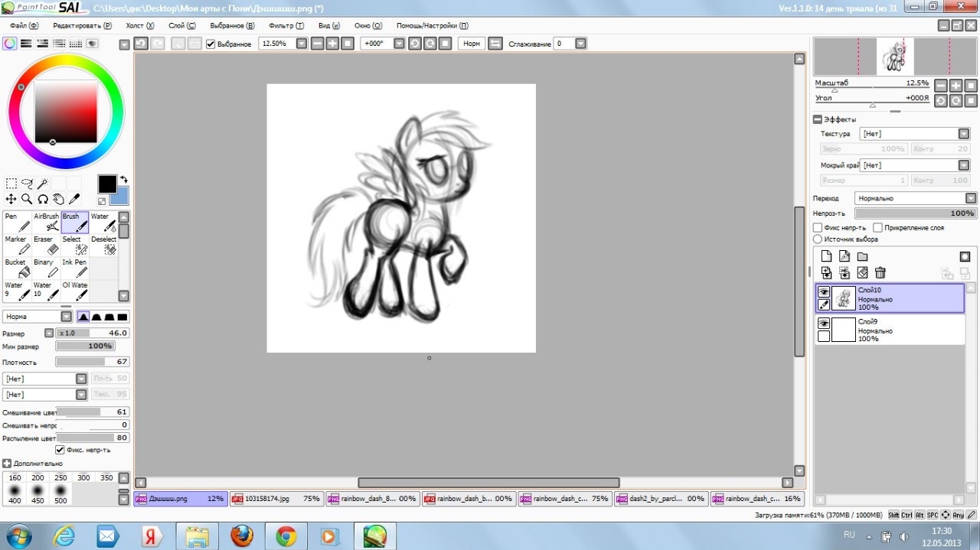Screen dimensions: 980x550
Task: Select the Источник выбора radio button
Action: (x=818, y=239)
